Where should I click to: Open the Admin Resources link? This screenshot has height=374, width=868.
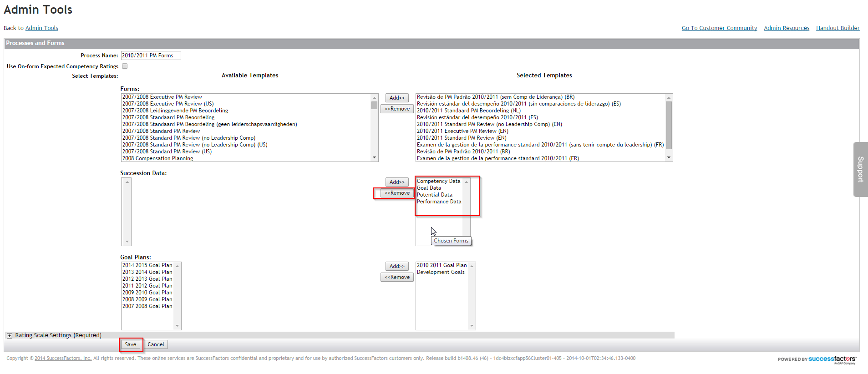(x=787, y=28)
